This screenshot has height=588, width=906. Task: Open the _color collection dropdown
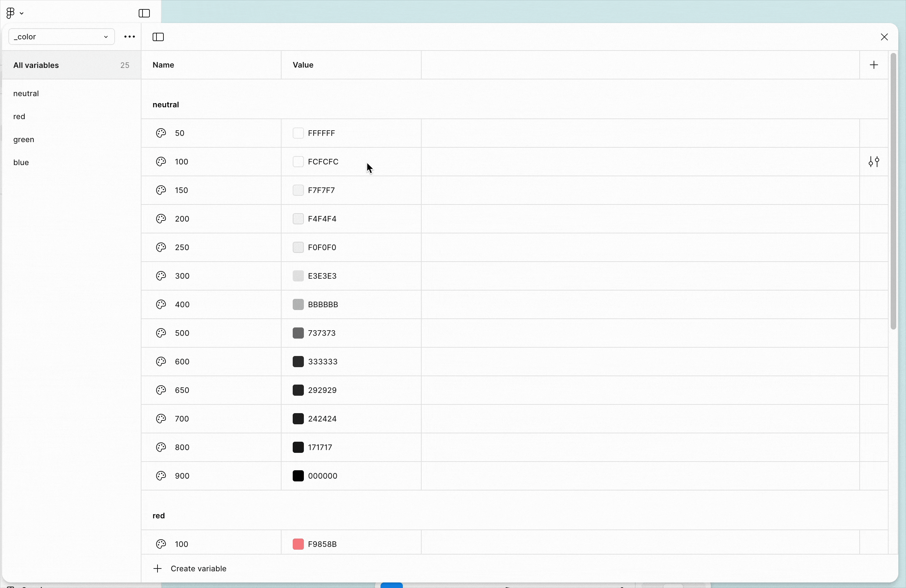click(x=61, y=37)
